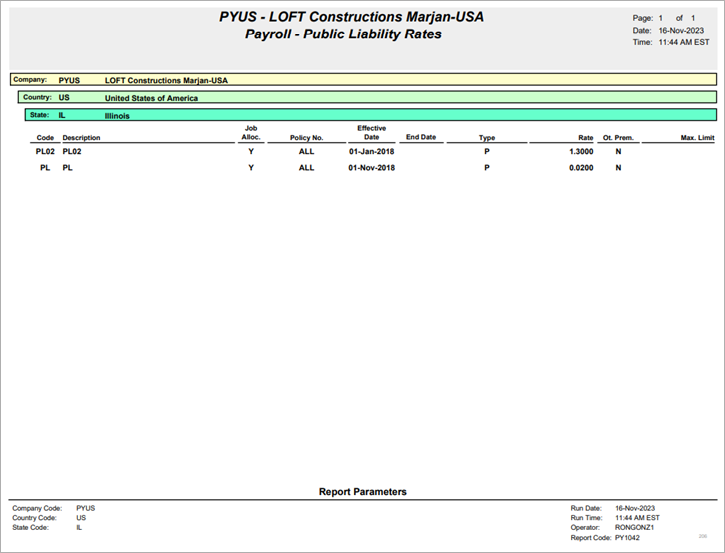Click the heading 'PYUS - LOFT Constructions Marjan-USA'

tap(351, 17)
